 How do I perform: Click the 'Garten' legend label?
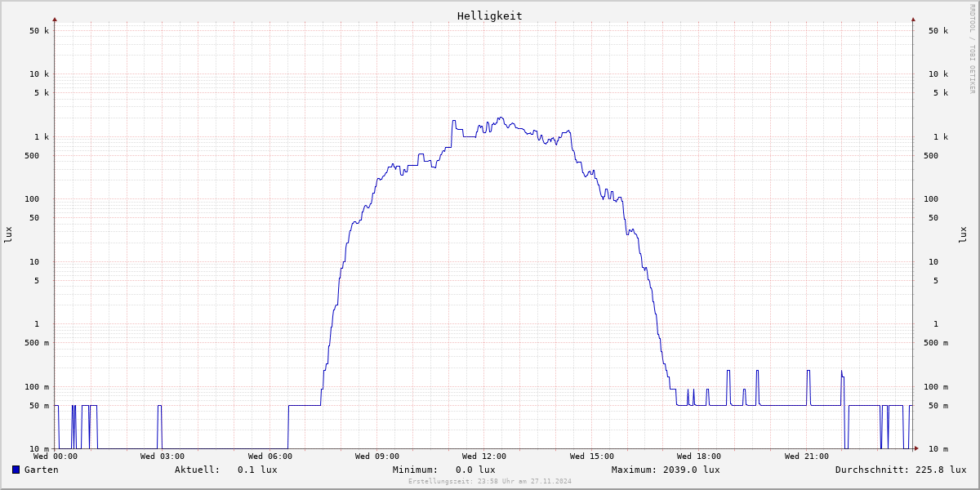click(x=41, y=470)
